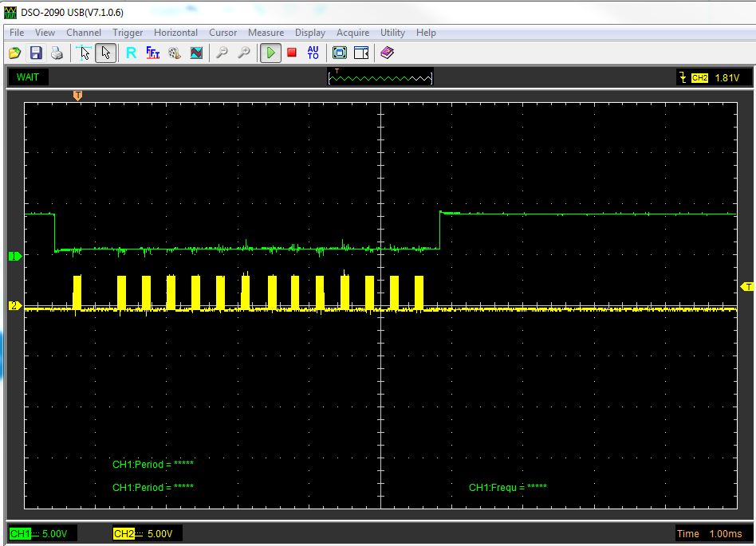Image resolution: width=756 pixels, height=546 pixels.
Task: Open the Measure menu
Action: pos(266,33)
